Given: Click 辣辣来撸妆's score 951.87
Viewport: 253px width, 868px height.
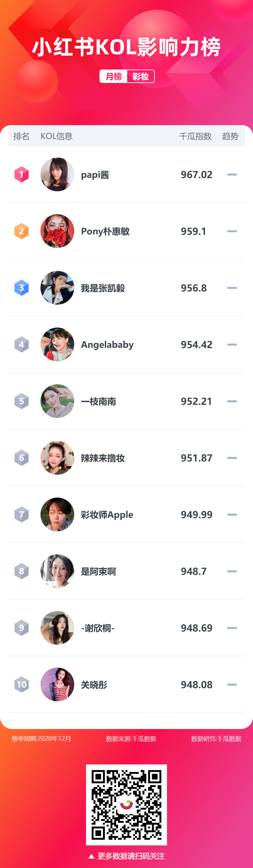Looking at the screenshot, I should click(x=197, y=458).
